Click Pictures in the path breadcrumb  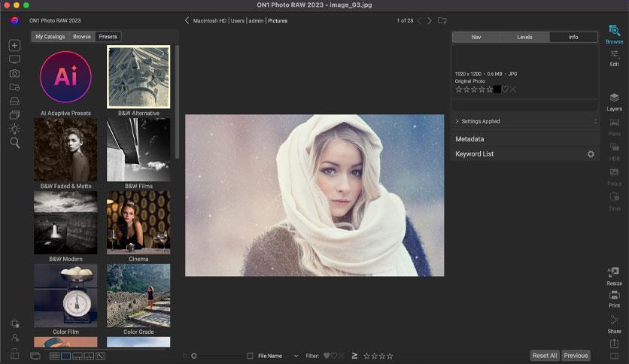(x=278, y=20)
